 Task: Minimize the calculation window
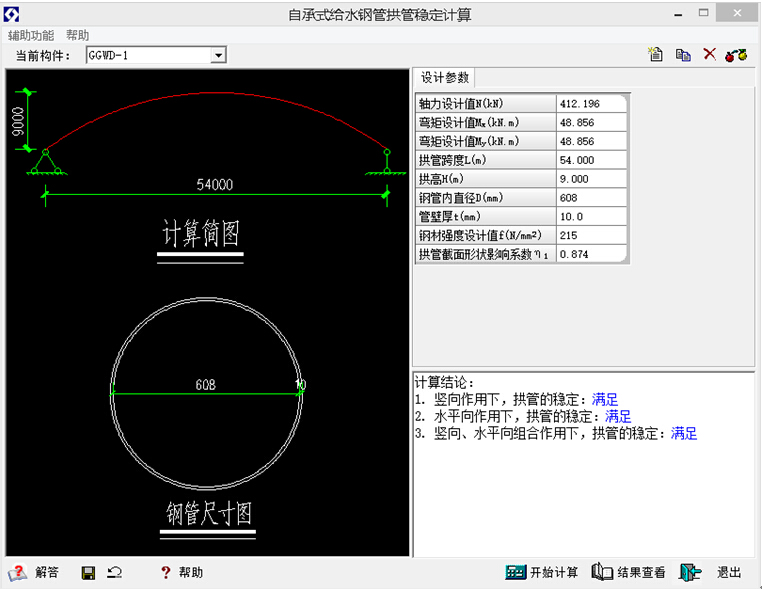coord(678,14)
